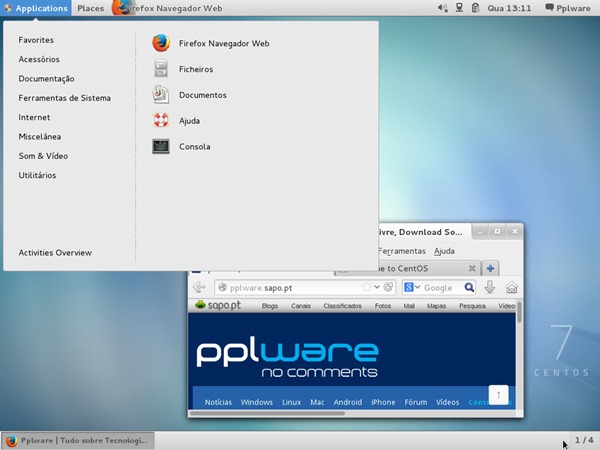The width and height of the screenshot is (600, 450).
Task: Click the clock Qua 13:11
Action: (x=509, y=8)
